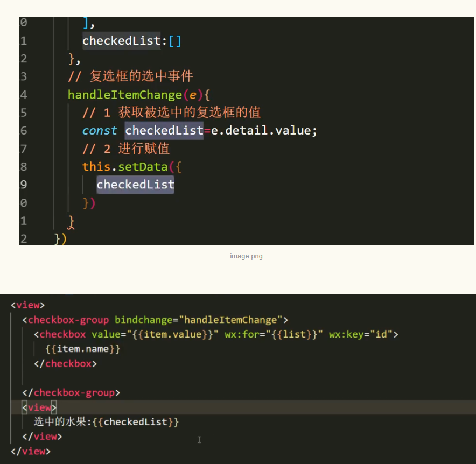476x464 pixels.
Task: Click 选中的水果:{{checkedList}} text line
Action: pos(106,422)
